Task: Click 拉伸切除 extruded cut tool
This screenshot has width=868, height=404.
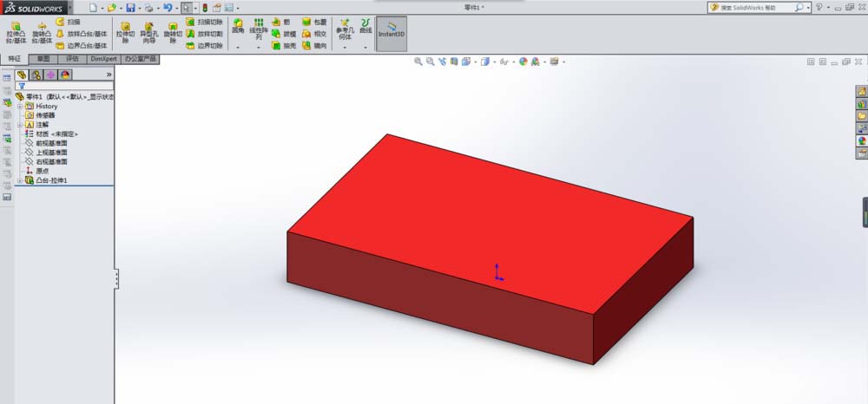Action: [126, 33]
